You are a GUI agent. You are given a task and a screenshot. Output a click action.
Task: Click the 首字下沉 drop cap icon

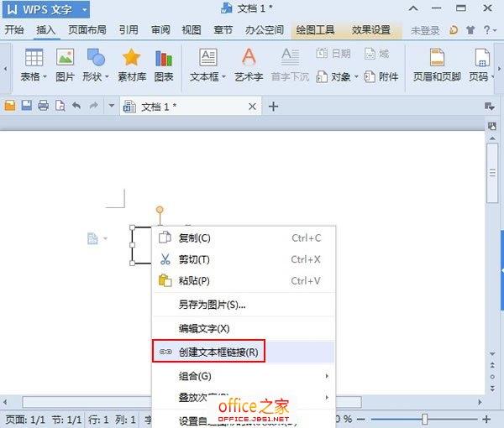pyautogui.click(x=290, y=57)
